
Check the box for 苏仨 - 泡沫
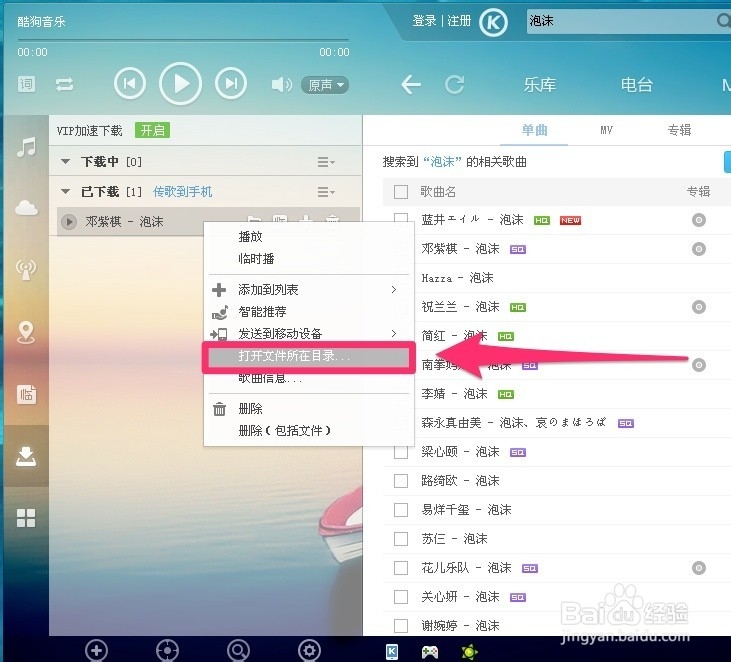pyautogui.click(x=401, y=539)
